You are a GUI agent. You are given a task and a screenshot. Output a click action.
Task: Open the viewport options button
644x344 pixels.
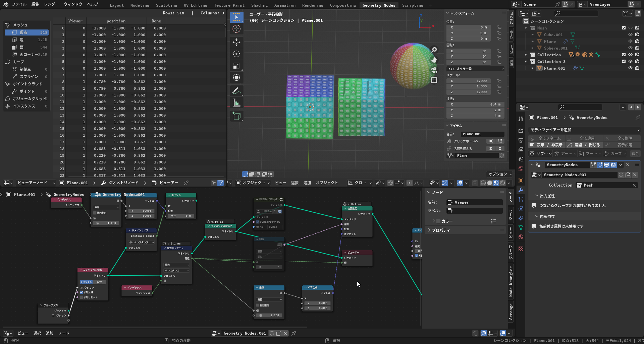coord(500,174)
